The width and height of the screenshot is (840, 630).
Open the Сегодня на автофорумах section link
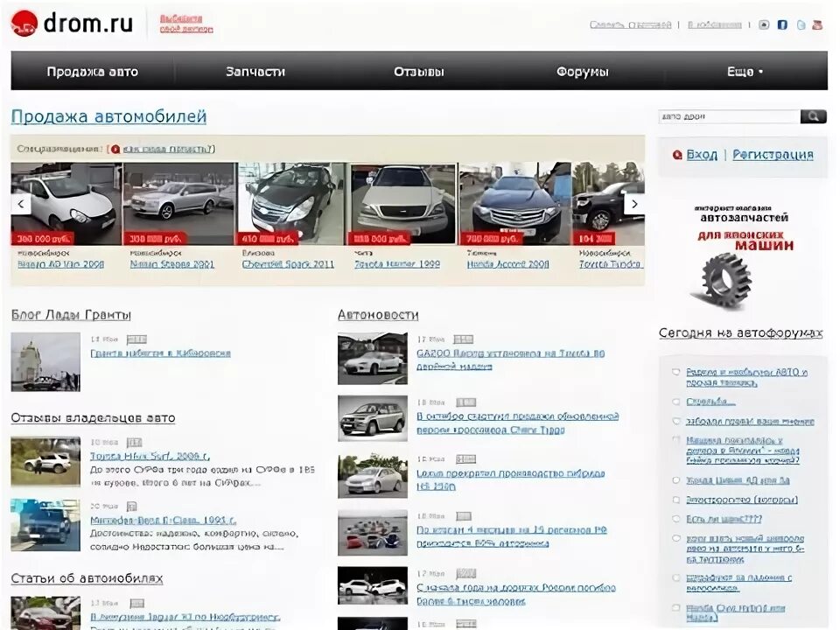740,333
